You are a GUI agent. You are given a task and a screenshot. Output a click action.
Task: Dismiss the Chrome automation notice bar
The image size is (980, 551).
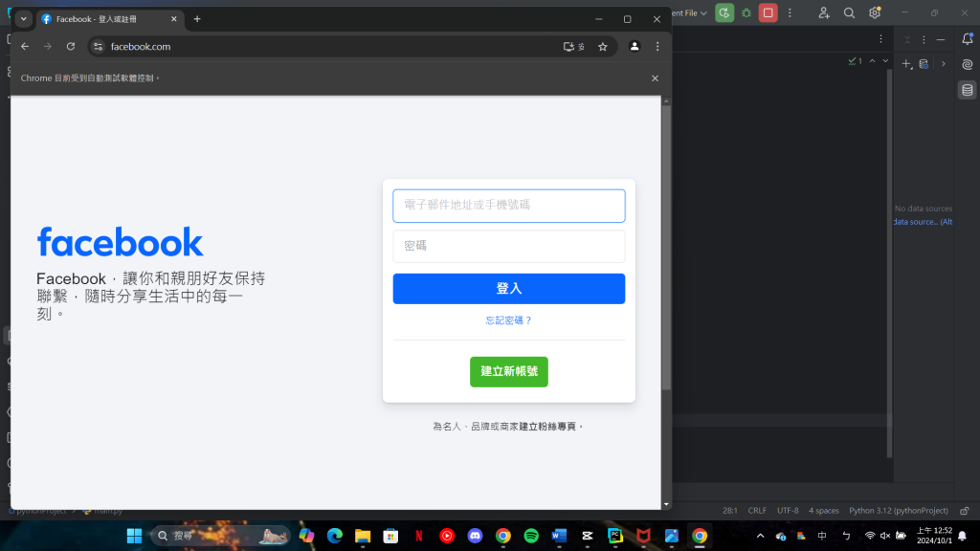tap(655, 78)
